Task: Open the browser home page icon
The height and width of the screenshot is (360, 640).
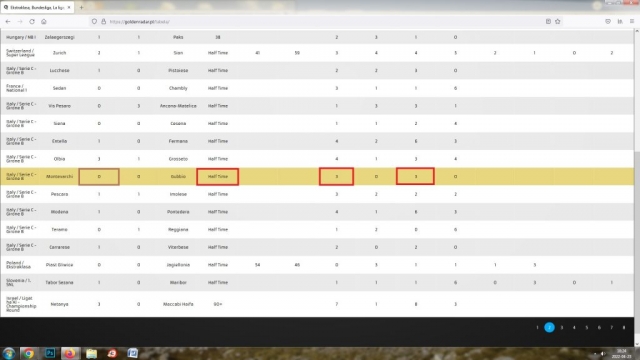Action: [x=44, y=22]
